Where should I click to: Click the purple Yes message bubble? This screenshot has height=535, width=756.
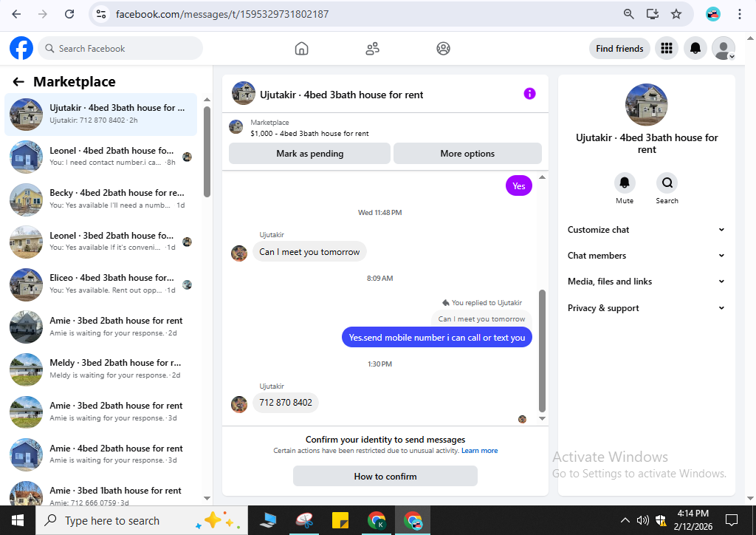pyautogui.click(x=519, y=185)
